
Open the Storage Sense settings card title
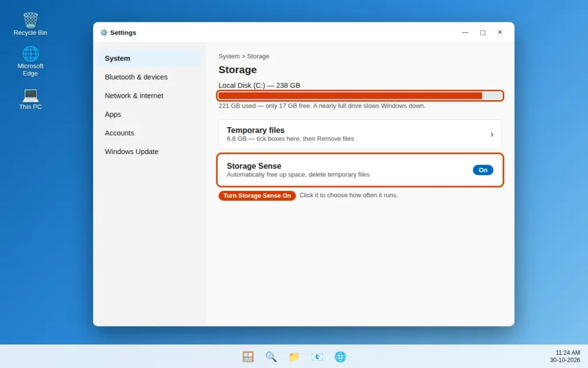(x=254, y=166)
